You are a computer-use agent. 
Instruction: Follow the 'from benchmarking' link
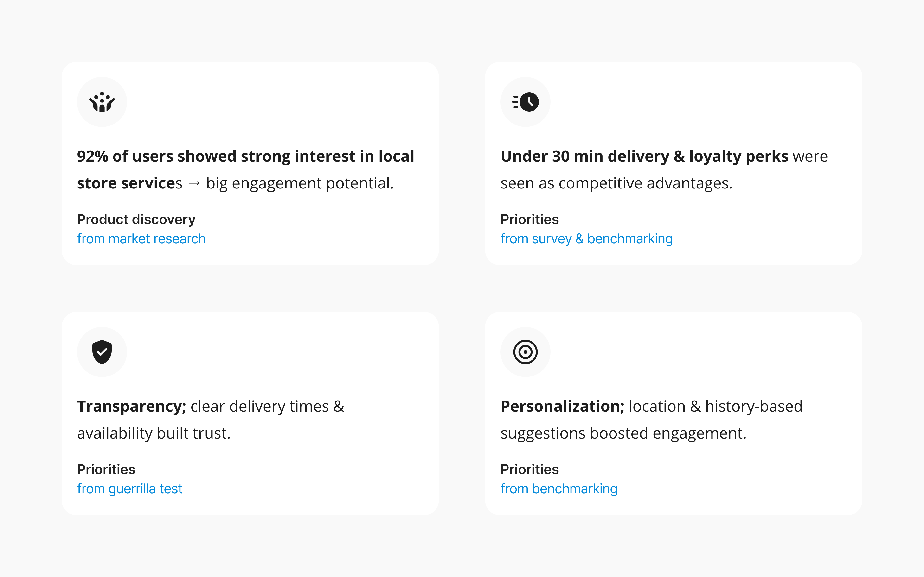click(559, 489)
